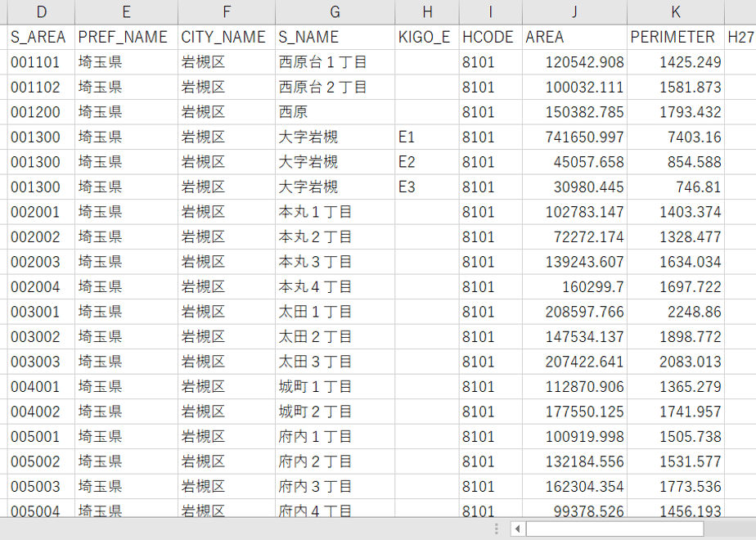Click the horizontal scrollbar left arrow
The height and width of the screenshot is (540, 756).
click(x=517, y=529)
